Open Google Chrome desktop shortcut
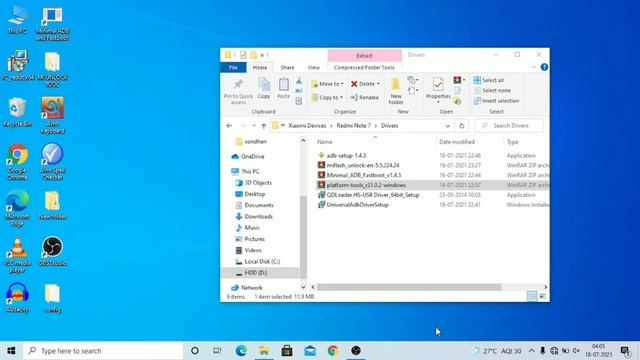Image resolution: width=640 pixels, height=360 pixels. (x=18, y=162)
